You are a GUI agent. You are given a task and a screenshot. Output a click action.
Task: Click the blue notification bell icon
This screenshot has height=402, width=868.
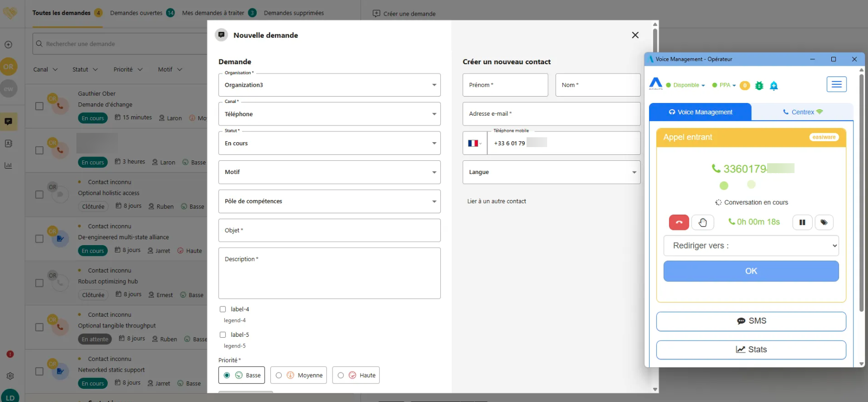pyautogui.click(x=773, y=86)
